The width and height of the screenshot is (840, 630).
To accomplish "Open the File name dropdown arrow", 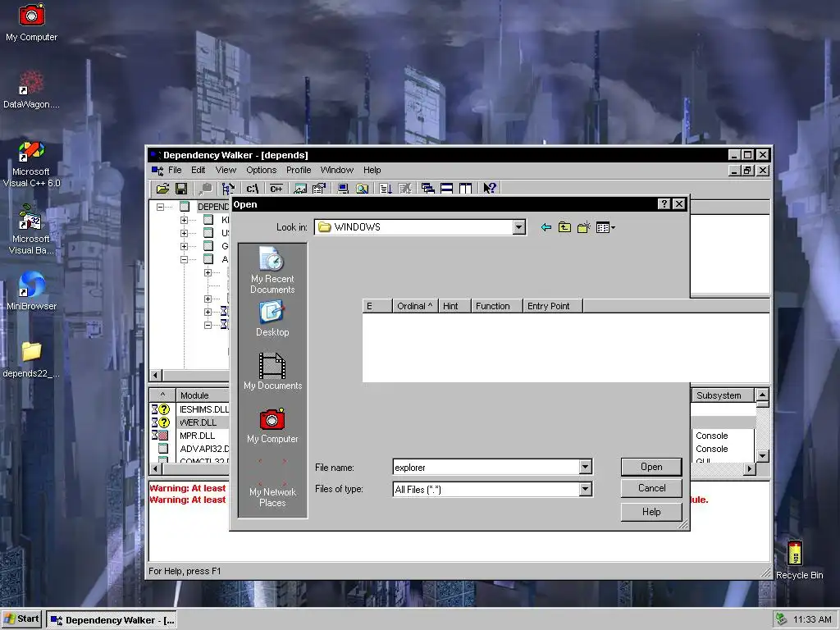I will pos(585,467).
